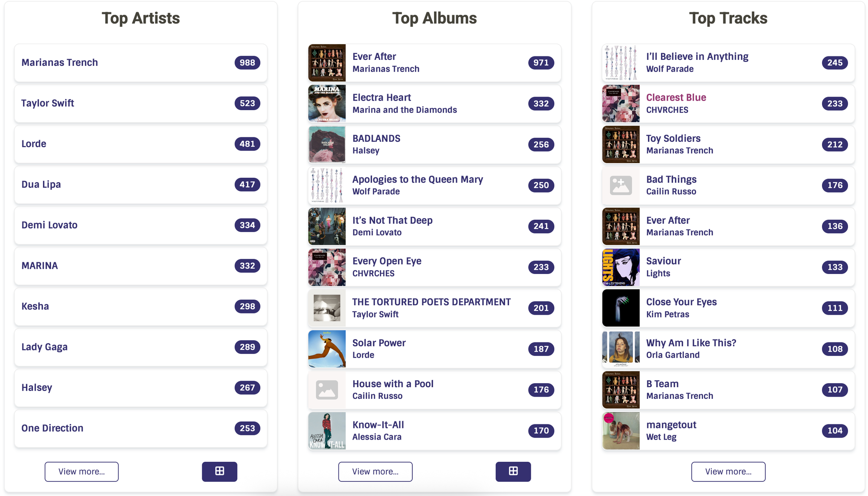Click Know-It-All album cover thumbnail

[327, 431]
